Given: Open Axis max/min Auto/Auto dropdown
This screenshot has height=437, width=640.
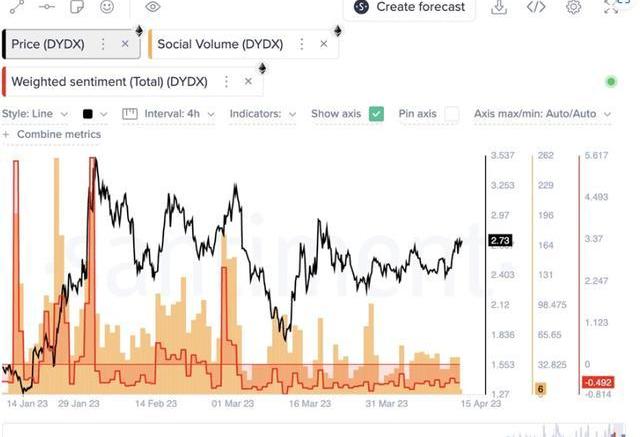Looking at the screenshot, I should pyautogui.click(x=541, y=114).
